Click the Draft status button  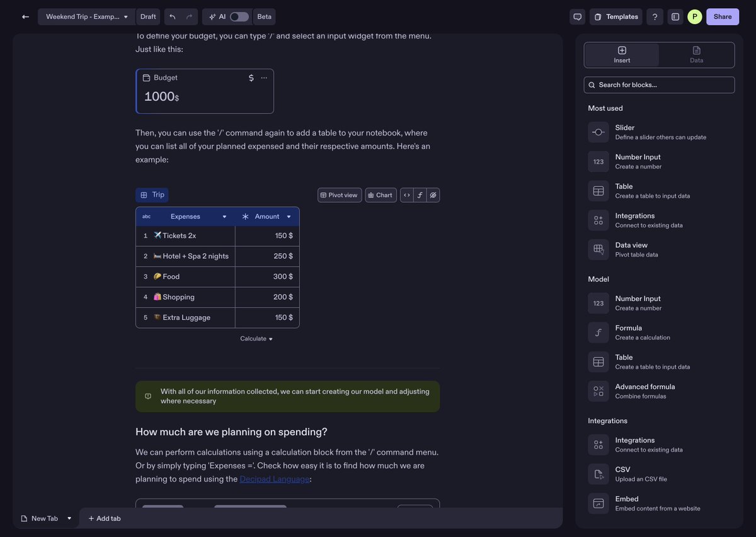tap(148, 17)
